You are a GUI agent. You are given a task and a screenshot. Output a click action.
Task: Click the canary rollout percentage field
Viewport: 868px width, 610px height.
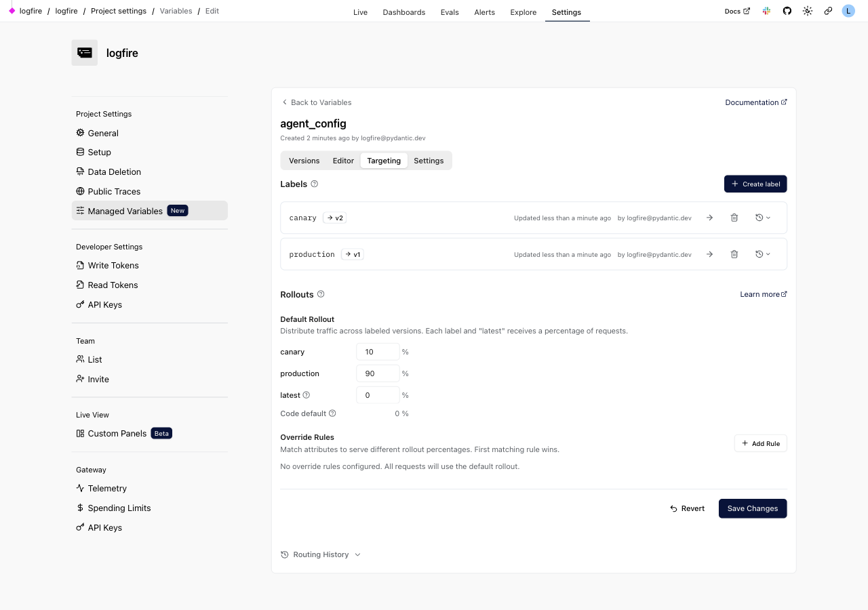point(377,352)
